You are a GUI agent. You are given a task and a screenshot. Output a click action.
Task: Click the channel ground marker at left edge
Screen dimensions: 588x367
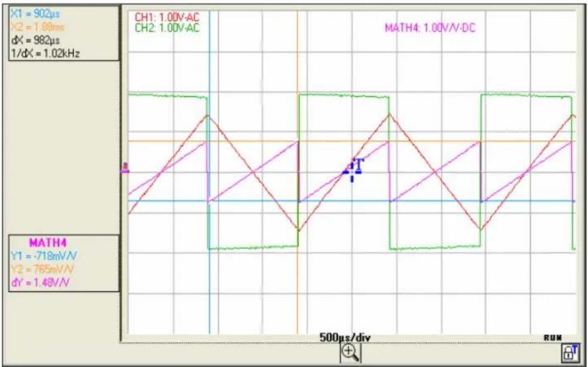click(x=125, y=168)
